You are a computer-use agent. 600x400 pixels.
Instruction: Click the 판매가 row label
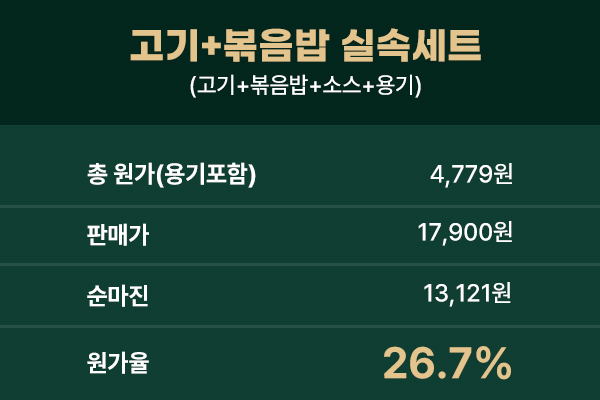(117, 234)
